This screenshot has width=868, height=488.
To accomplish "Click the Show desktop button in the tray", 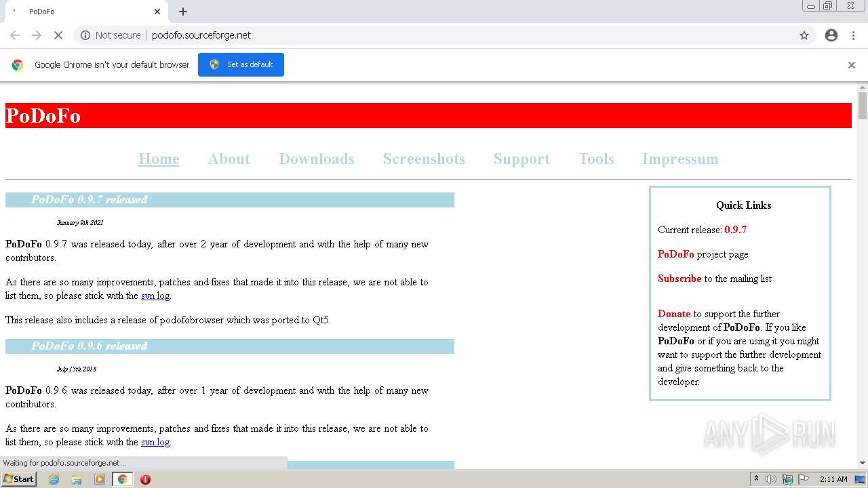I will tap(860, 479).
